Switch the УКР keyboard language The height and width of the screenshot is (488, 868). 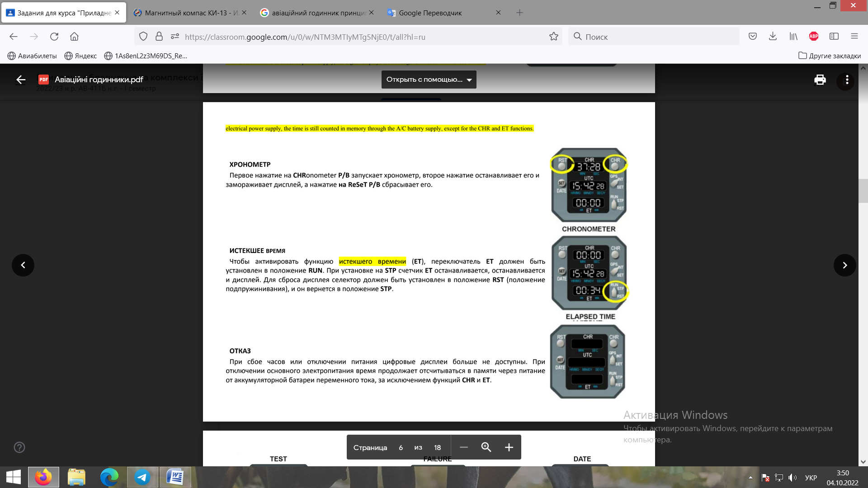pyautogui.click(x=811, y=478)
